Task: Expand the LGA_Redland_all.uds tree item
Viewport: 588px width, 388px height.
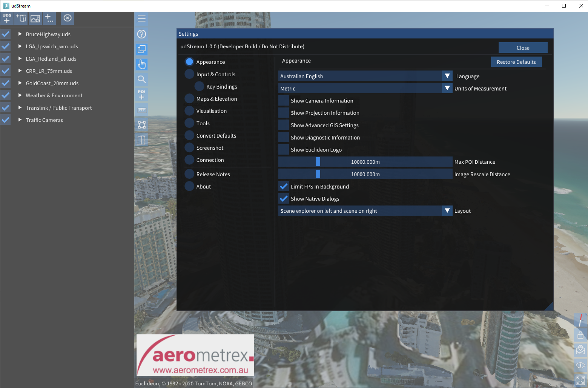Action: (x=20, y=58)
